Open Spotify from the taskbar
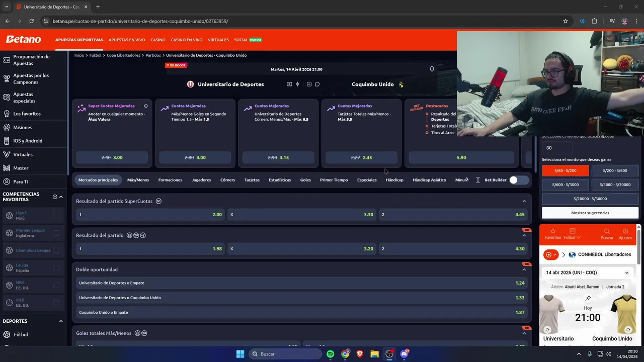Viewport: 644px width, 362px height. pyautogui.click(x=331, y=354)
